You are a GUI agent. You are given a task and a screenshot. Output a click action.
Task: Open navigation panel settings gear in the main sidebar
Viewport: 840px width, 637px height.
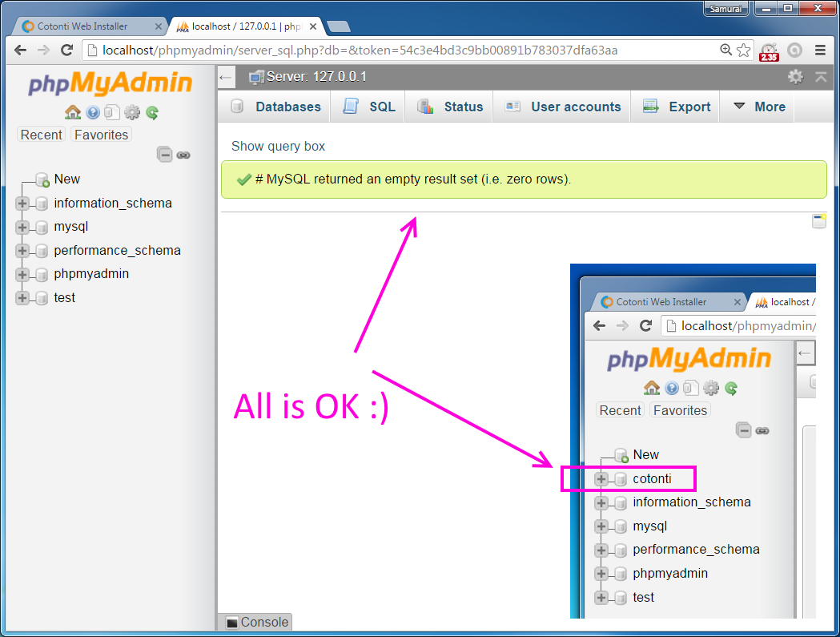pyautogui.click(x=132, y=112)
